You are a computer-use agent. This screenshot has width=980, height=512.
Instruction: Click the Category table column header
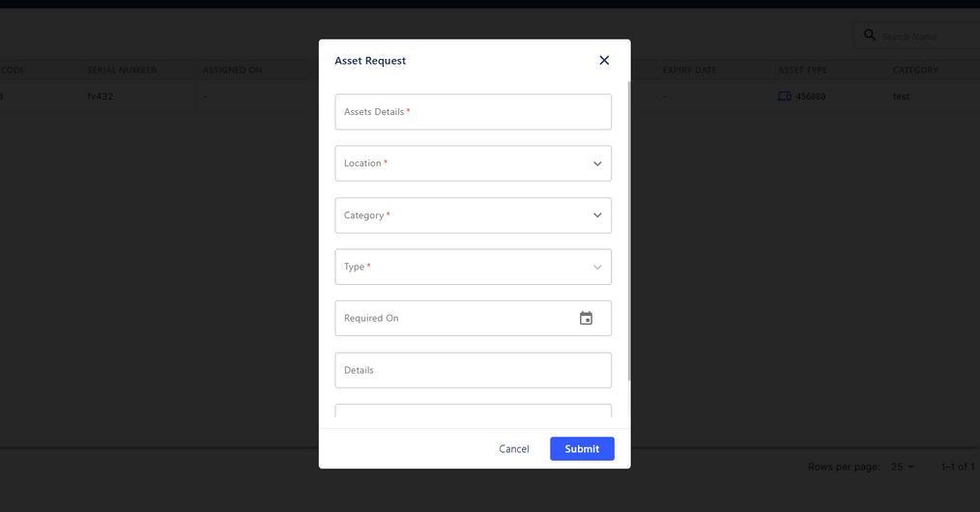coord(915,71)
